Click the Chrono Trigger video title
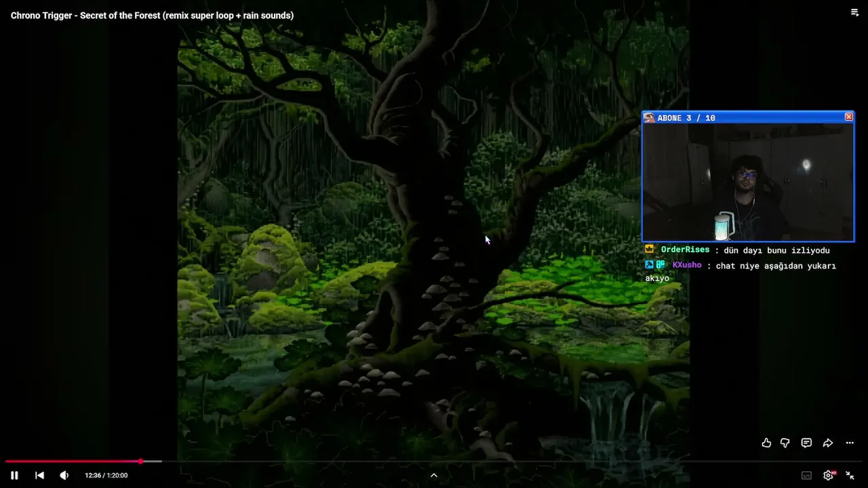 click(x=153, y=15)
